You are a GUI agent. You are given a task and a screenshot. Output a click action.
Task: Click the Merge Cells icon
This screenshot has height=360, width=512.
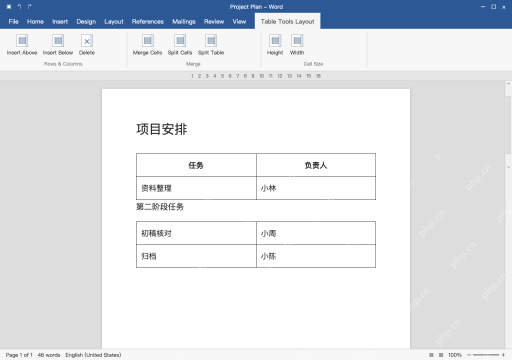coord(147,41)
